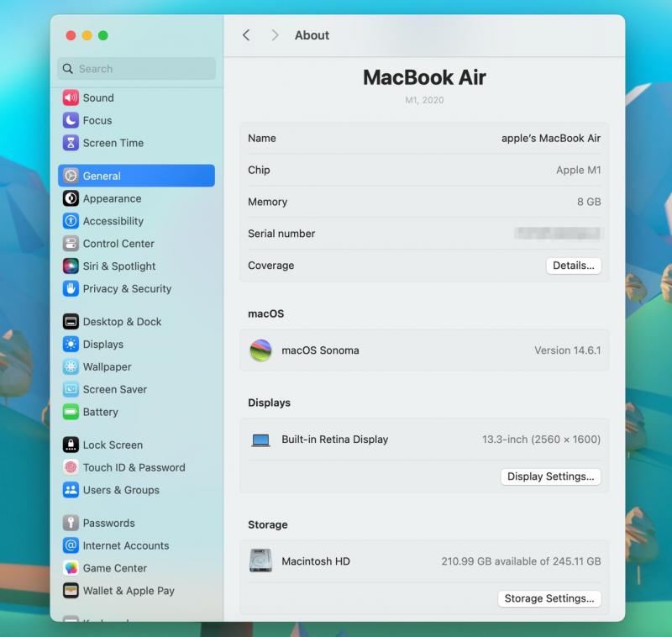Select Control Center sidebar label
This screenshot has width=672, height=637.
(118, 244)
